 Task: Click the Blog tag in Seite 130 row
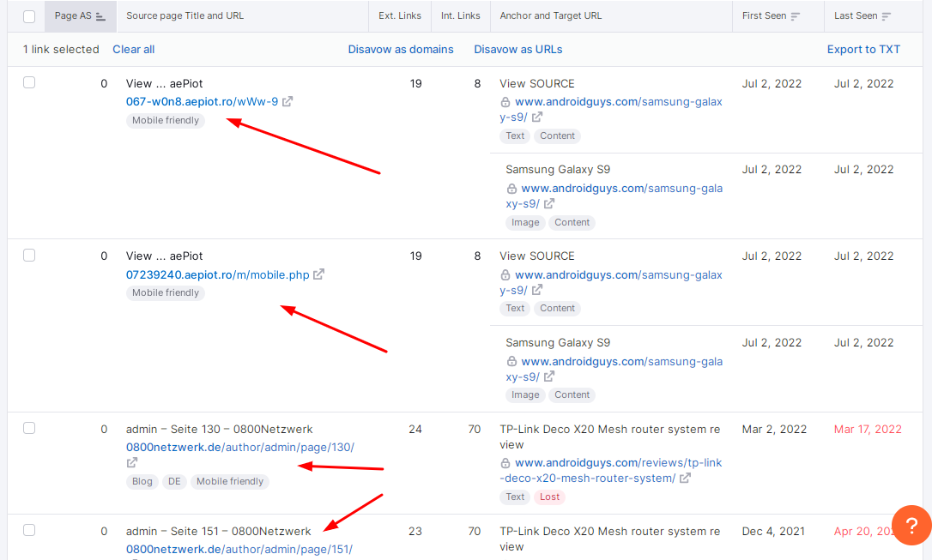point(142,482)
